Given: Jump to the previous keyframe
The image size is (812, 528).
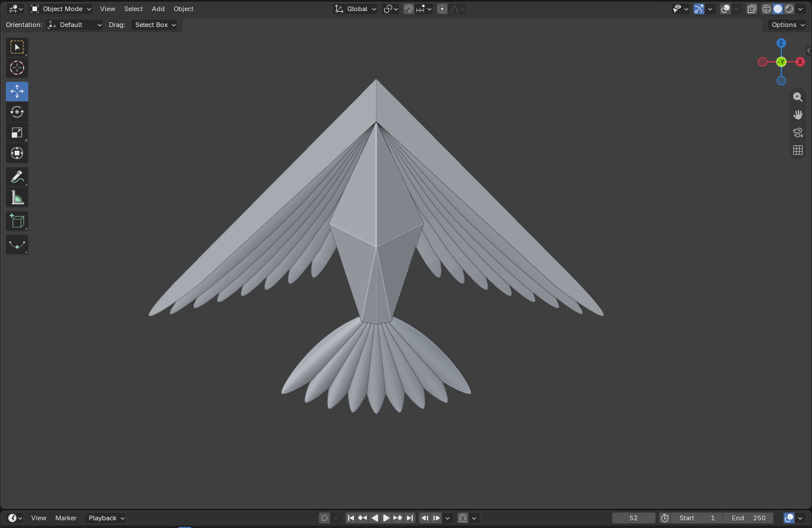Looking at the screenshot, I should (363, 518).
